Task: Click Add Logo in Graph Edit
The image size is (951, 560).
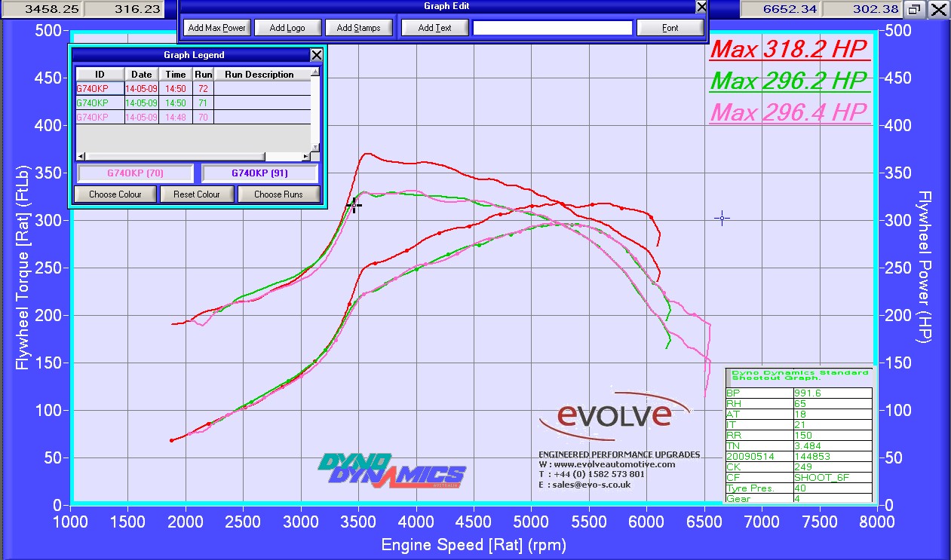Action: tap(287, 28)
